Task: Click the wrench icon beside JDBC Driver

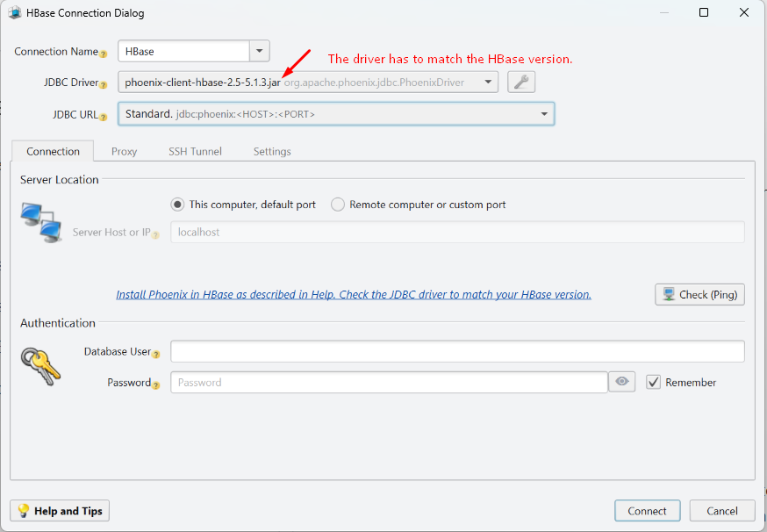Action: pos(521,82)
